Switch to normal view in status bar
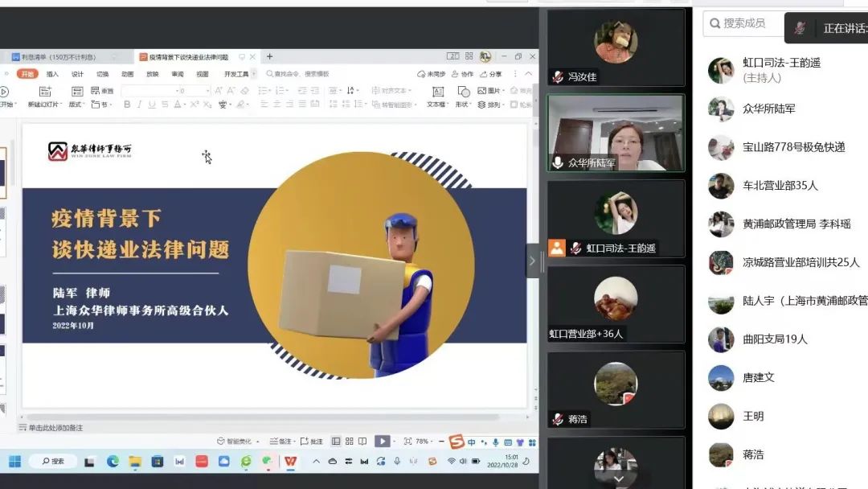The width and height of the screenshot is (868, 489). click(335, 442)
